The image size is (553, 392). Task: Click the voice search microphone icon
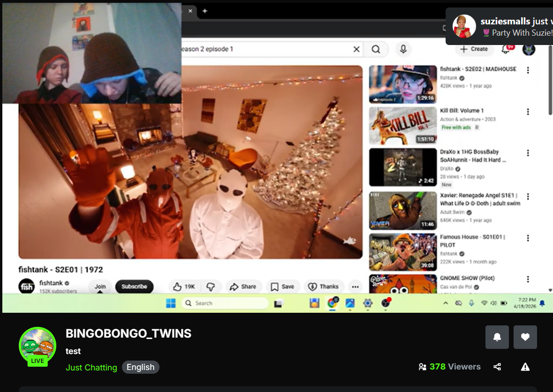tap(403, 49)
